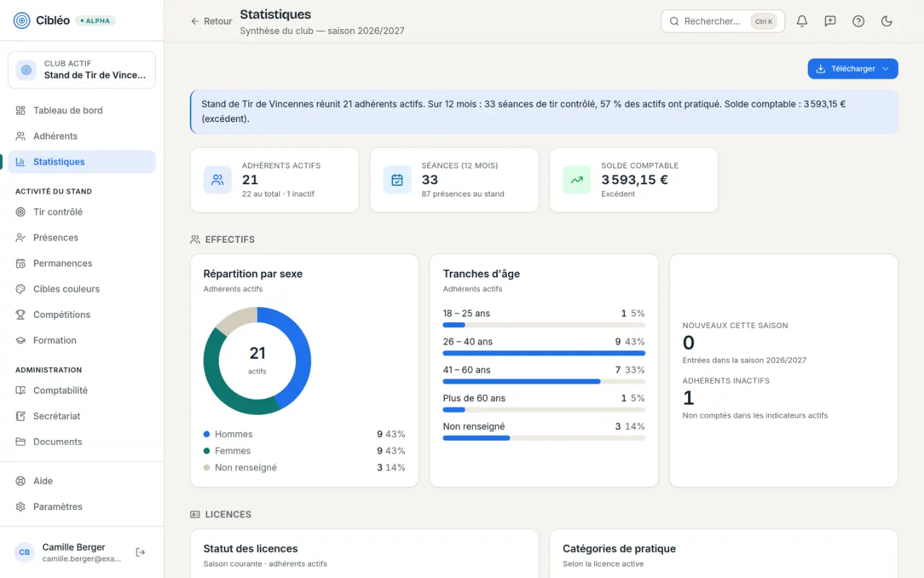Click the Paramètres gear icon
The width and height of the screenshot is (924, 578).
coord(21,506)
